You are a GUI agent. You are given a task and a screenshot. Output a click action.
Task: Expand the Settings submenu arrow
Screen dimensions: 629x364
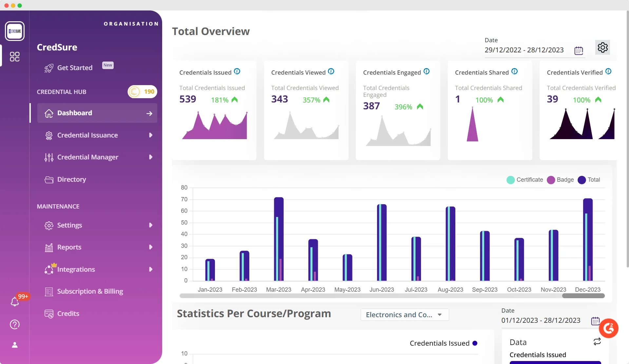151,225
